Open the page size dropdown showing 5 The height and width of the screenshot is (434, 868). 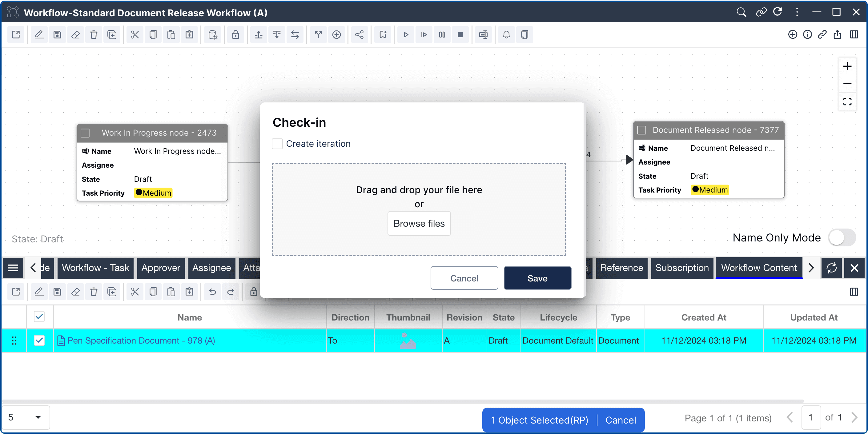coord(26,417)
